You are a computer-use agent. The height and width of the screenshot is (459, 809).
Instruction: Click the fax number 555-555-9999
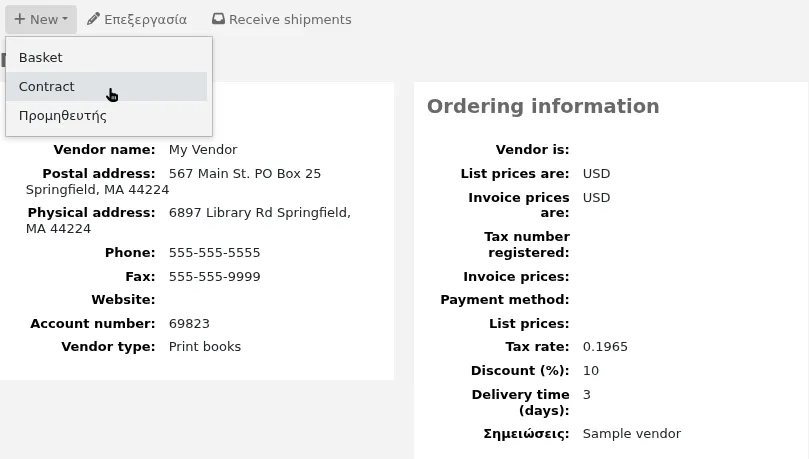point(214,276)
